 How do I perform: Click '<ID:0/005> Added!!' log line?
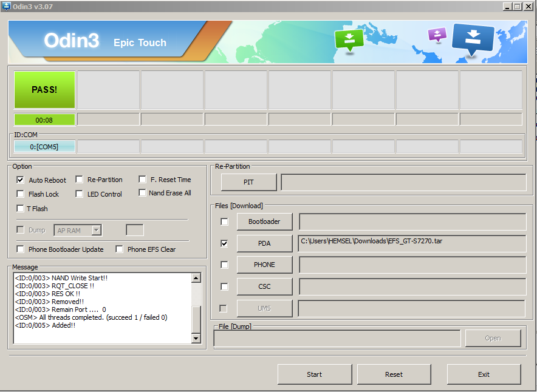pos(45,325)
